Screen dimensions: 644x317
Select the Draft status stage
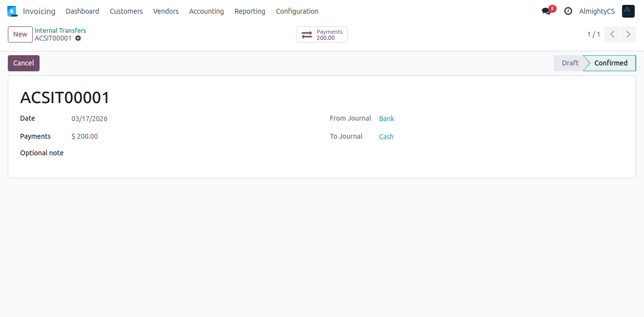[569, 63]
